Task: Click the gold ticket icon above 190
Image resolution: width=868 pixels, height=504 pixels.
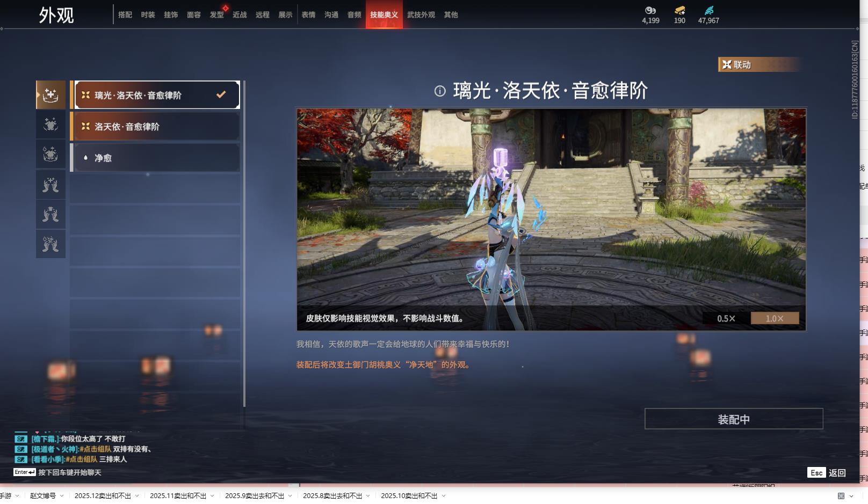Action: pos(679,10)
